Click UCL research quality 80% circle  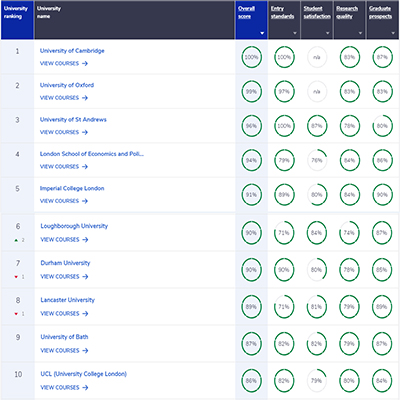[349, 381]
